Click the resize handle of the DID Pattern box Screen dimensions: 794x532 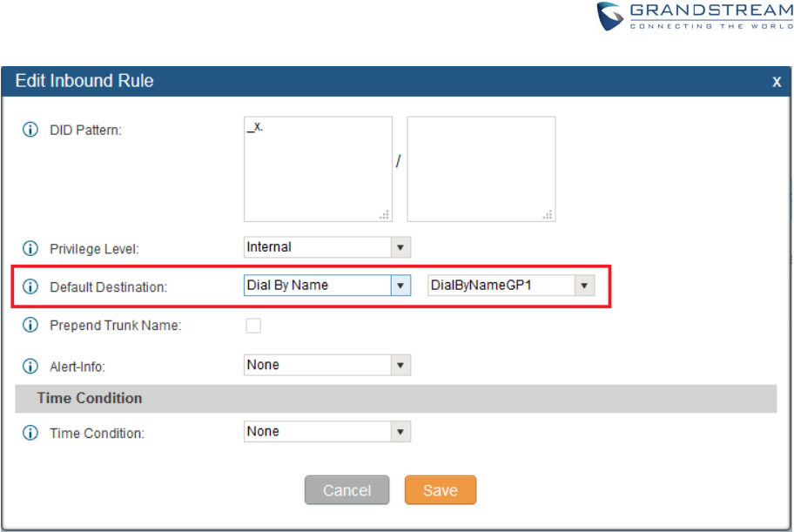point(385,215)
